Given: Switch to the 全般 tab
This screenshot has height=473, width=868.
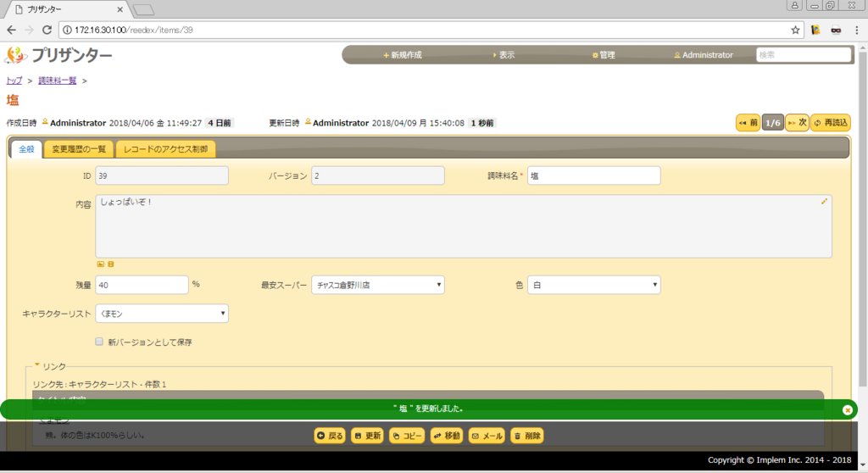Looking at the screenshot, I should click(x=26, y=149).
